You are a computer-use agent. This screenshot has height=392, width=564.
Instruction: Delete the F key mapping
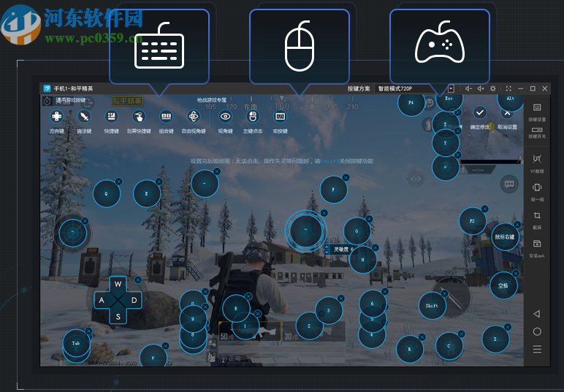coord(346,177)
